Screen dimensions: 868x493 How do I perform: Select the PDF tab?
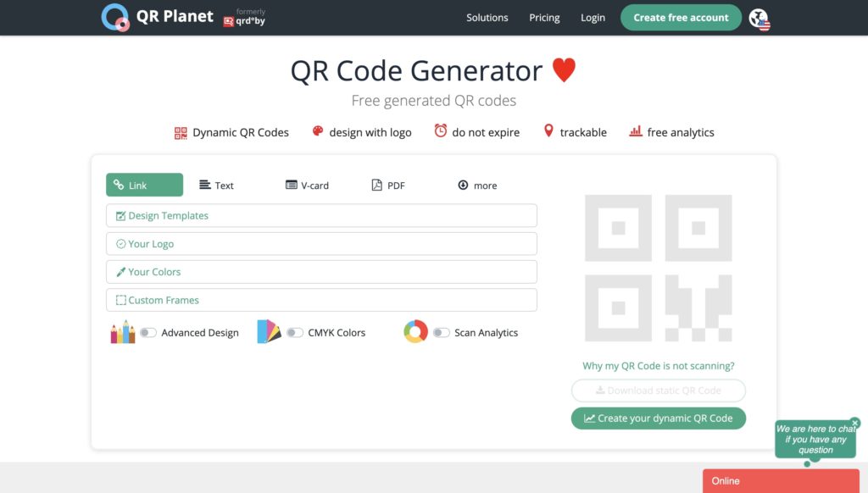point(388,186)
